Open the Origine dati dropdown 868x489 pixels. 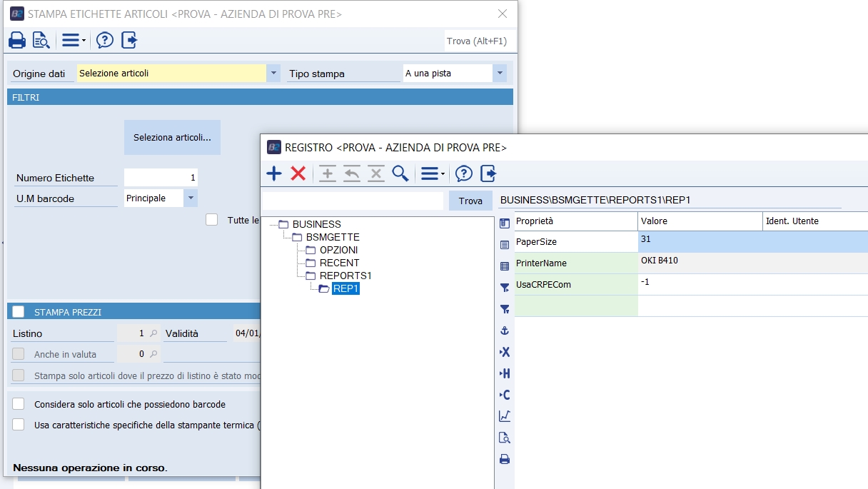(273, 74)
